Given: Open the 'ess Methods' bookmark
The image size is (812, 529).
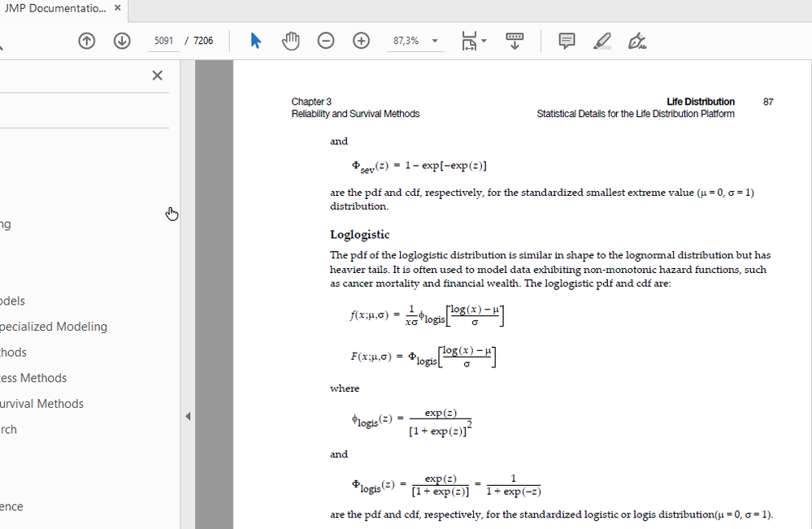Looking at the screenshot, I should coord(33,378).
